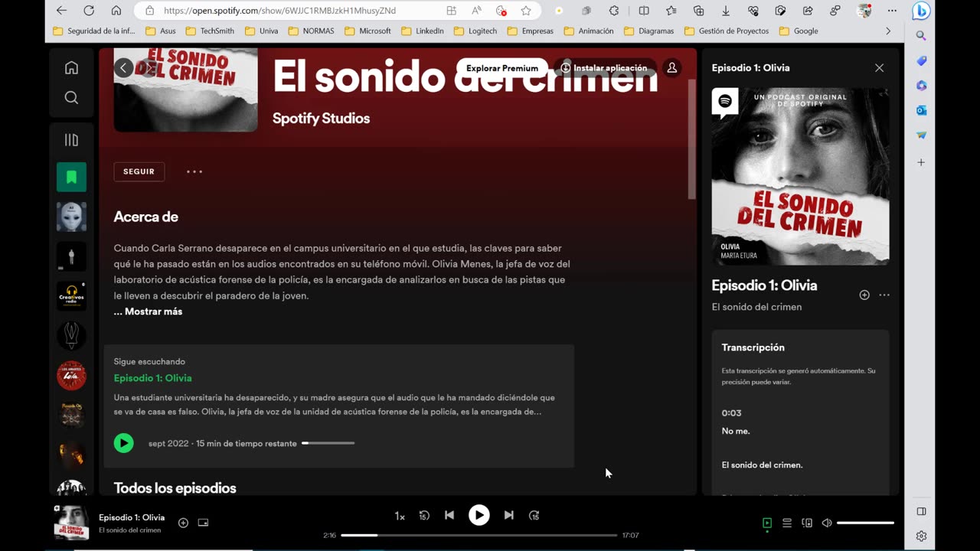Skip to previous track
Image resolution: width=980 pixels, height=551 pixels.
click(449, 516)
